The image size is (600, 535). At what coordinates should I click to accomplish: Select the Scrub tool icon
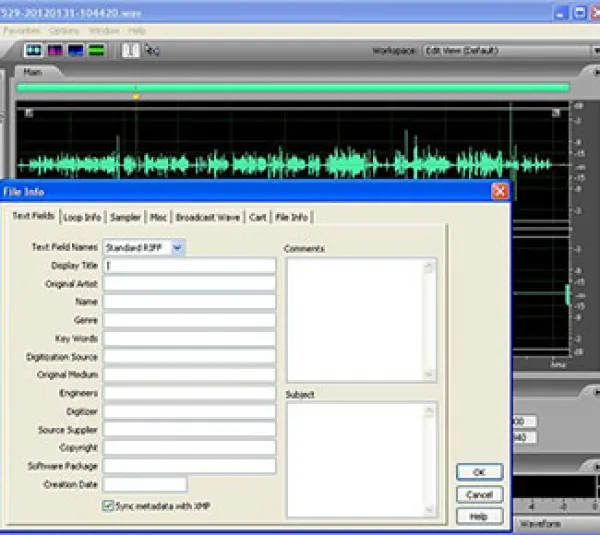pyautogui.click(x=152, y=50)
